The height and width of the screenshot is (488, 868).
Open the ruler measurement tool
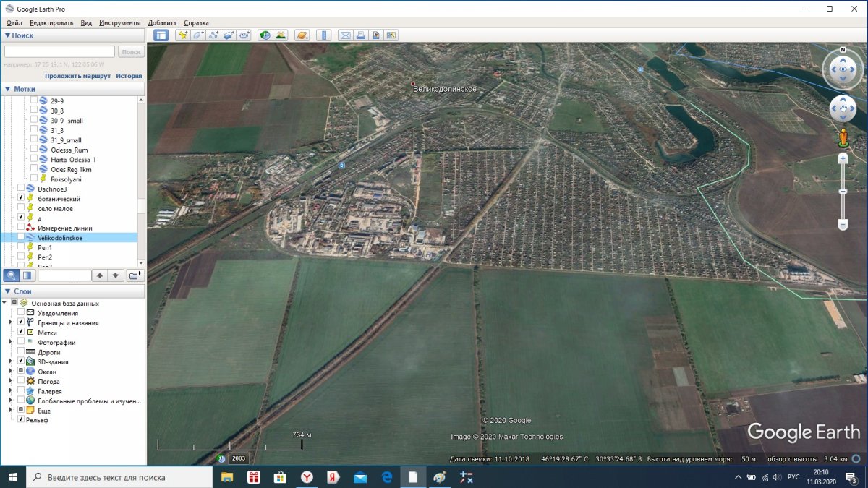pos(323,35)
